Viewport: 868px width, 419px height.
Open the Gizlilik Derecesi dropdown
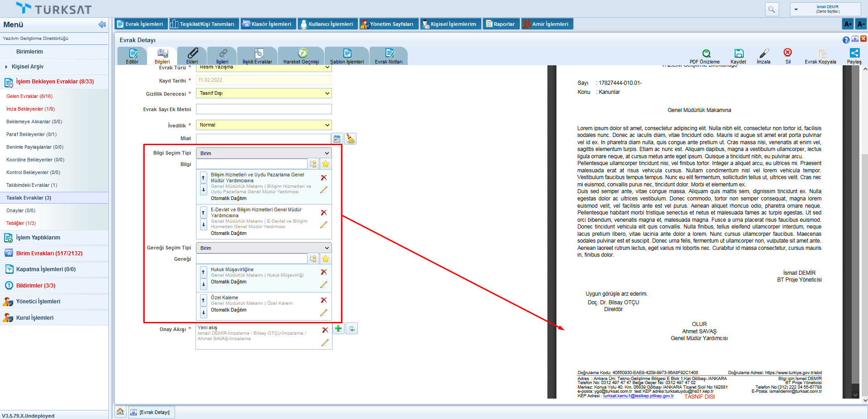pyautogui.click(x=263, y=93)
